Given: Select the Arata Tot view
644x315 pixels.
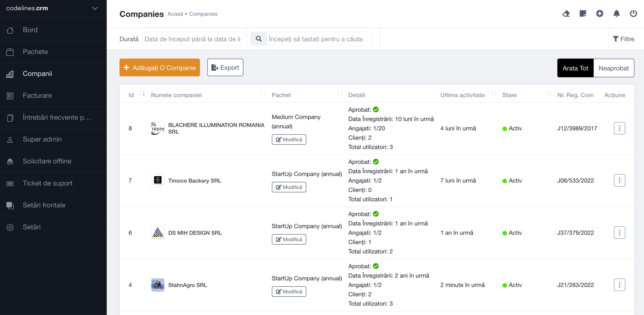Looking at the screenshot, I should click(x=575, y=68).
